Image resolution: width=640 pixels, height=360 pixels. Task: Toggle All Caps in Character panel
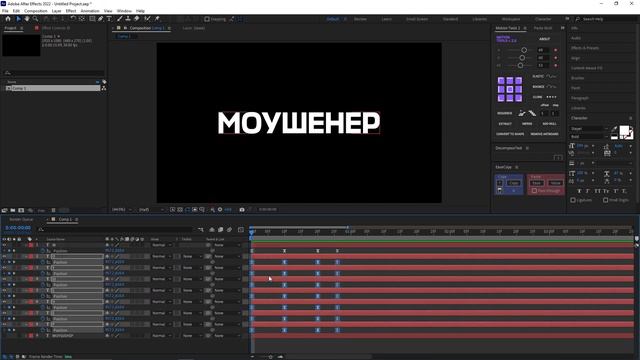click(598, 191)
